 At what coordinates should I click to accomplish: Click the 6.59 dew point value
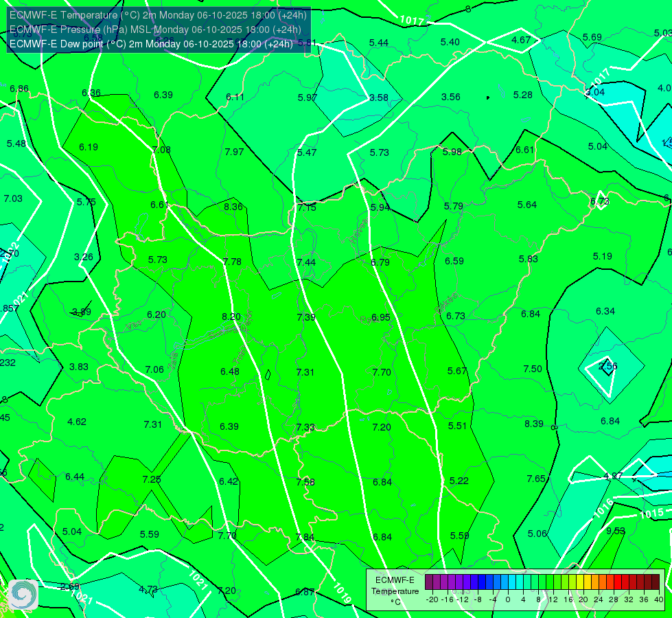click(x=454, y=261)
